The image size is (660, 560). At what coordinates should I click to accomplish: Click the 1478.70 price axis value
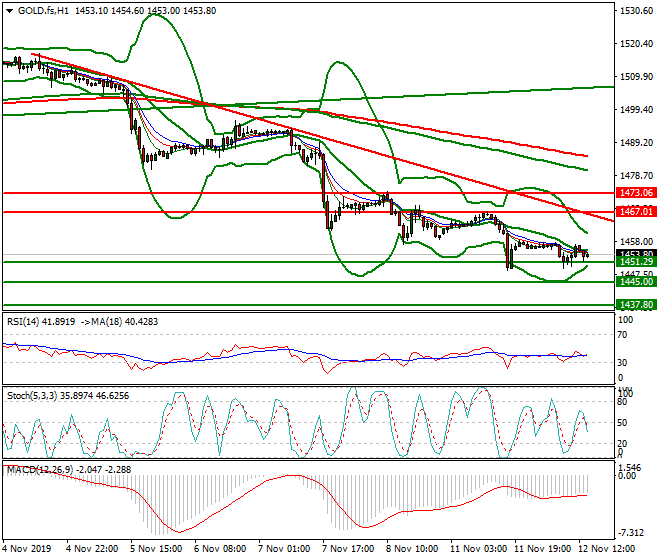pos(636,176)
